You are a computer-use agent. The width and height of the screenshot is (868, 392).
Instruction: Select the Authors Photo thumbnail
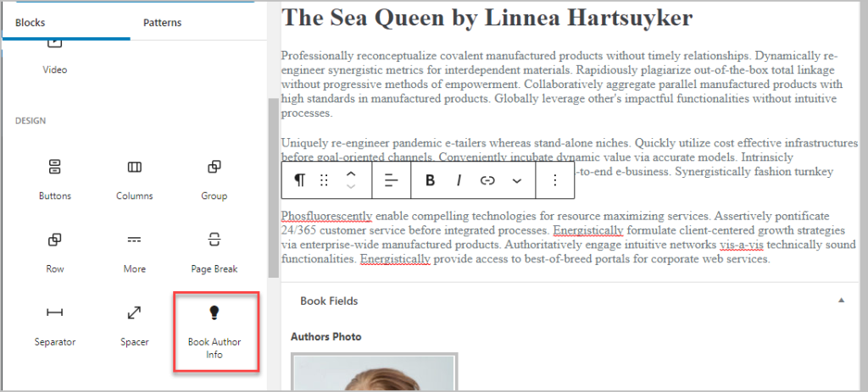pos(374,372)
